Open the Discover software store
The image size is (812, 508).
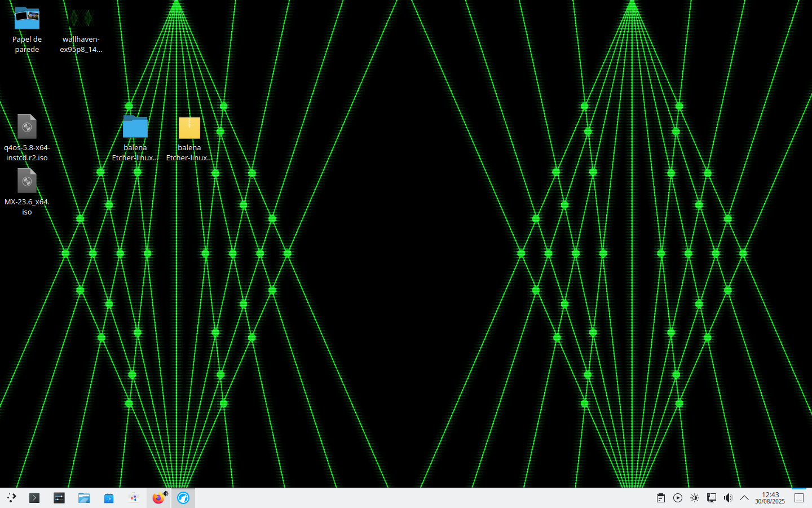[x=109, y=498]
